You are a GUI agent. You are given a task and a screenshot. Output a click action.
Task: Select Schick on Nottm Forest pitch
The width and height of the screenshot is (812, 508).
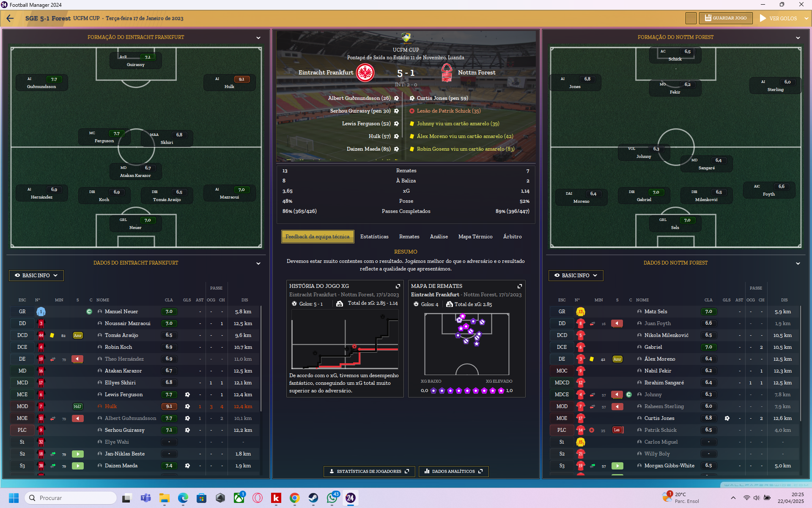click(x=675, y=55)
